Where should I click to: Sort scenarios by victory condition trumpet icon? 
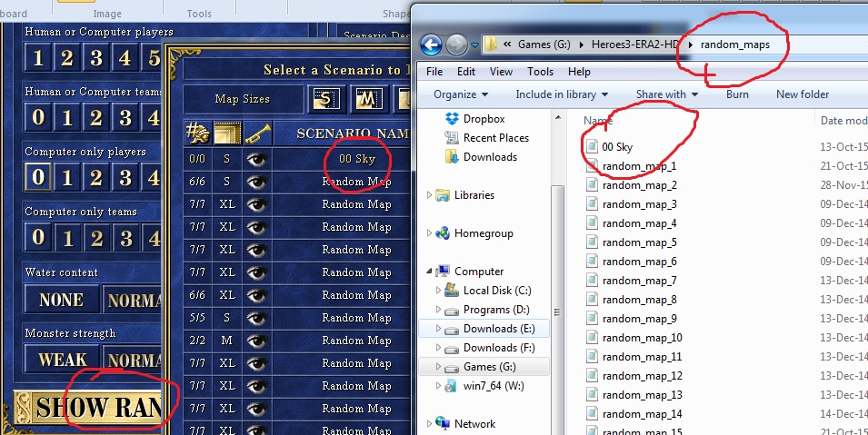(257, 133)
